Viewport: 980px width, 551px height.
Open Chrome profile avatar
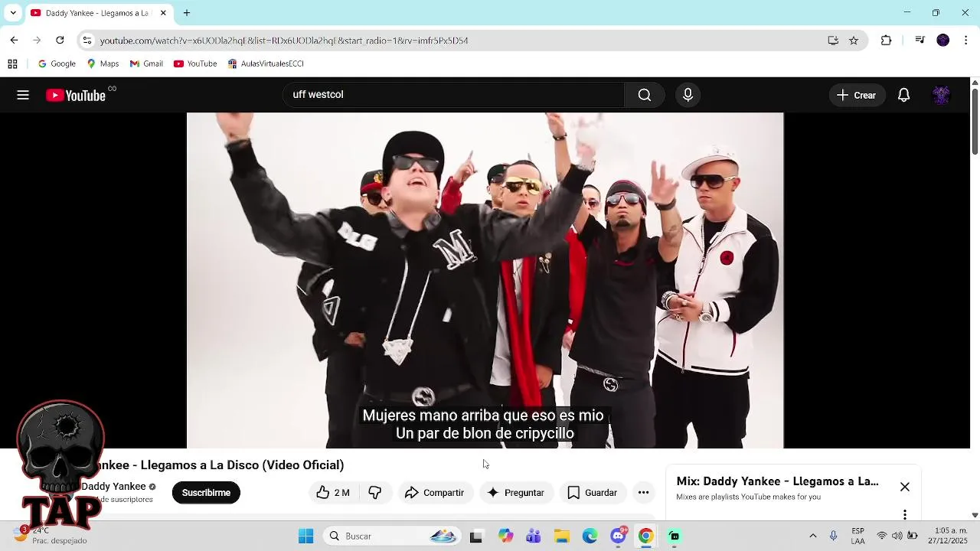[943, 41]
